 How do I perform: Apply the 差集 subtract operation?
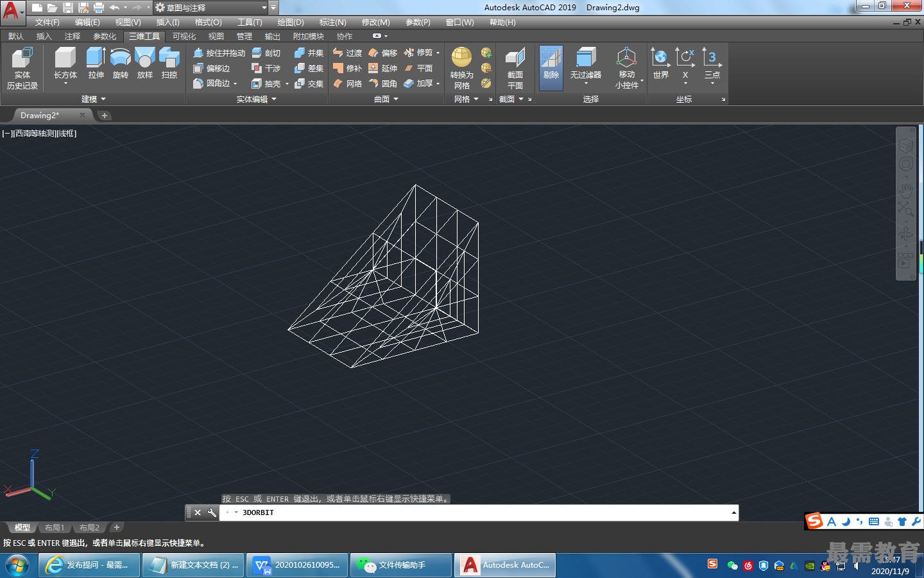coord(309,68)
